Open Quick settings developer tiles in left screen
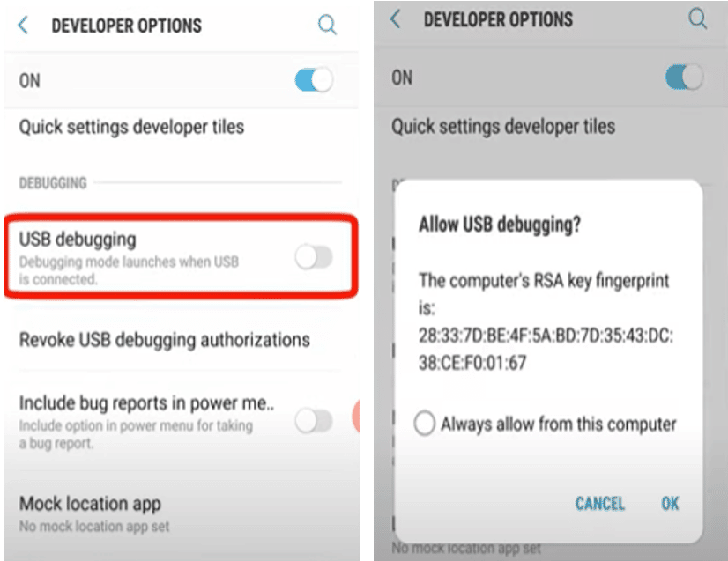 (x=181, y=127)
